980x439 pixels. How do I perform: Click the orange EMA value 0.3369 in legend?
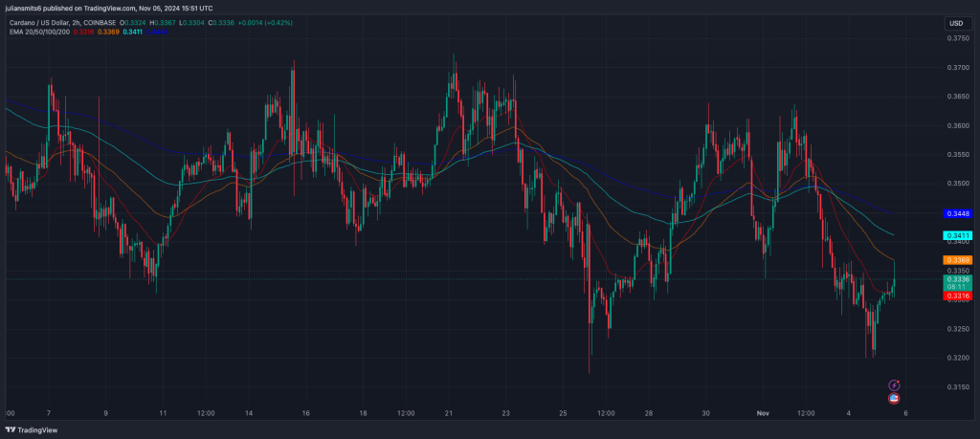[x=108, y=32]
